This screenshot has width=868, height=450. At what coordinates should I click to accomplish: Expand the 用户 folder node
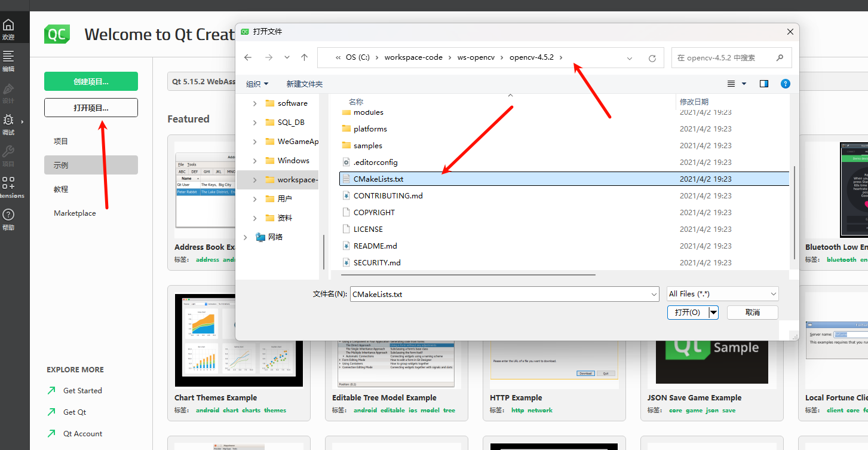click(x=254, y=199)
